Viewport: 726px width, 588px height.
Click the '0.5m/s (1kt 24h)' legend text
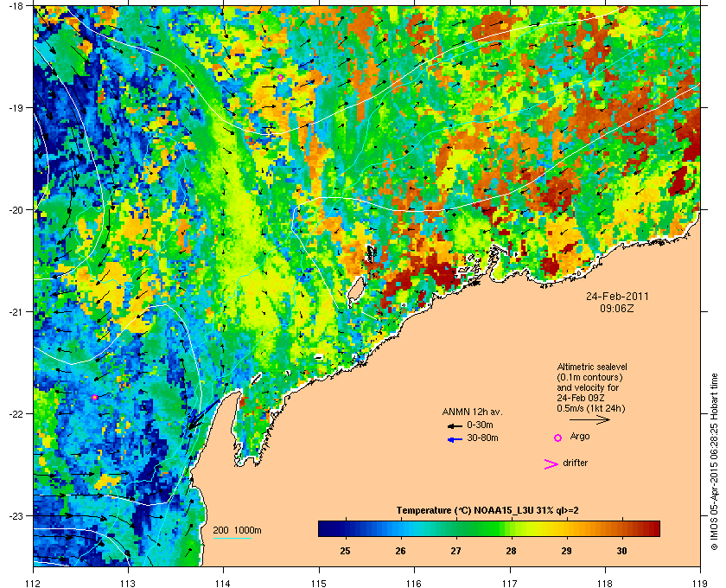click(x=591, y=408)
